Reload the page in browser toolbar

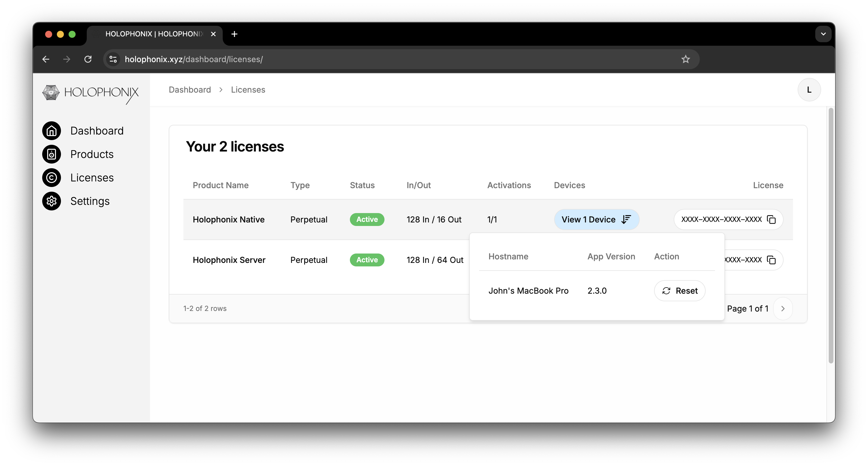88,59
